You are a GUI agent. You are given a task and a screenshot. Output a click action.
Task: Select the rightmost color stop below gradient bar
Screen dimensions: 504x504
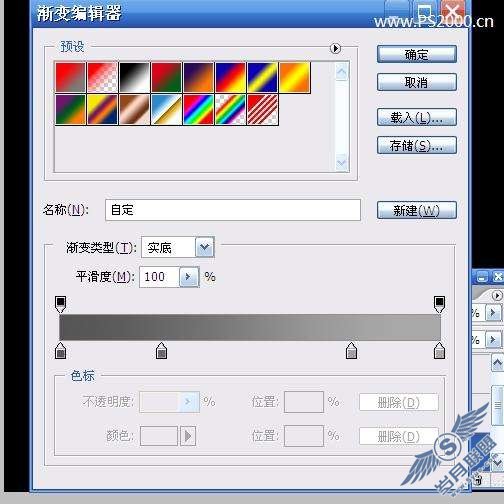tap(439, 350)
